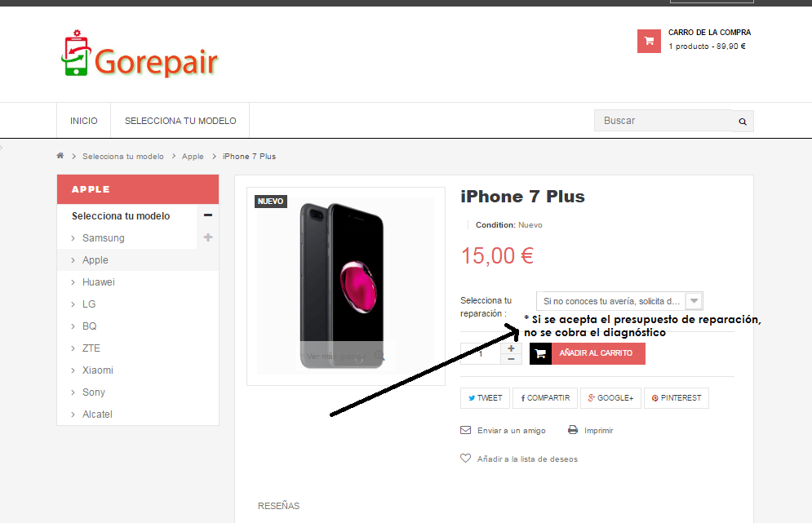Click the Buscar search field
This screenshot has height=523, width=812.
[663, 121]
